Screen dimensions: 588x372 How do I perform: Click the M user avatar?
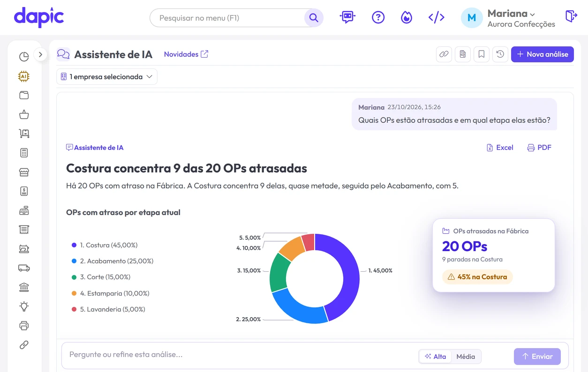472,17
